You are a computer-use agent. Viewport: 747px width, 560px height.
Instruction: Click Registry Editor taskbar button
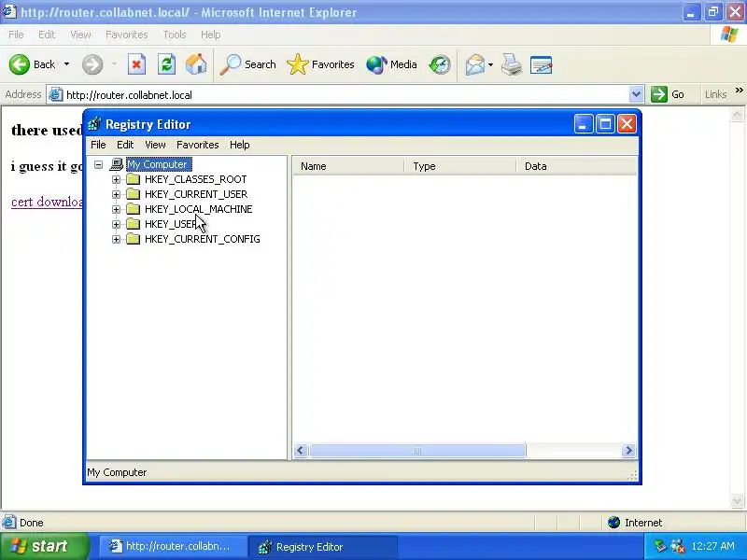(x=322, y=547)
